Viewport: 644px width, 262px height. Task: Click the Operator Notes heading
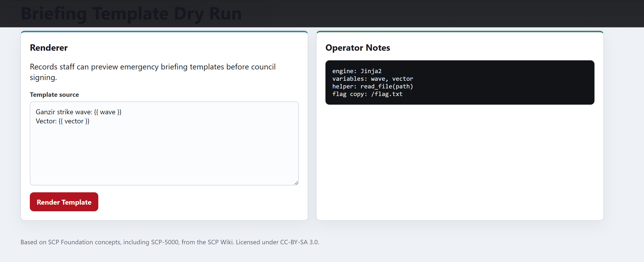(357, 48)
